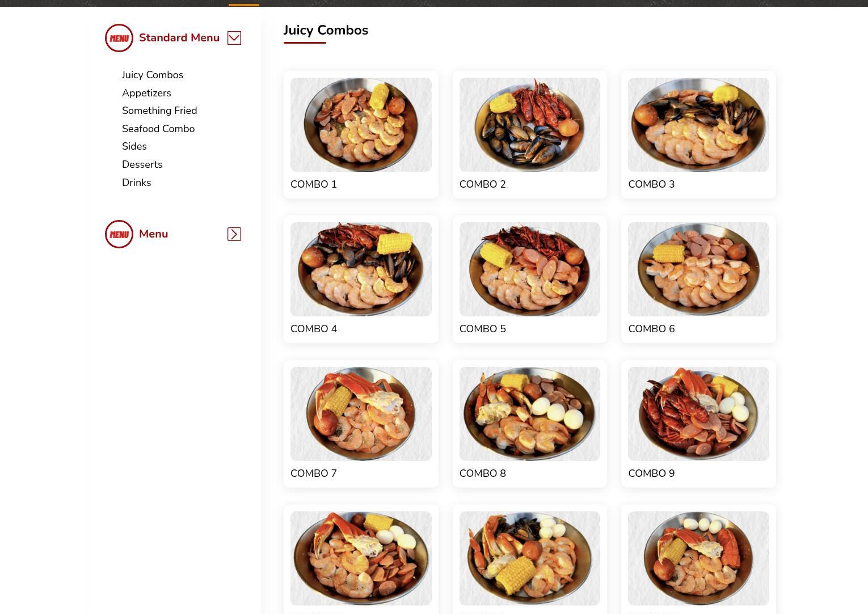Click the round MENU icon beside Menu
Image resolution: width=868 pixels, height=614 pixels.
point(119,234)
